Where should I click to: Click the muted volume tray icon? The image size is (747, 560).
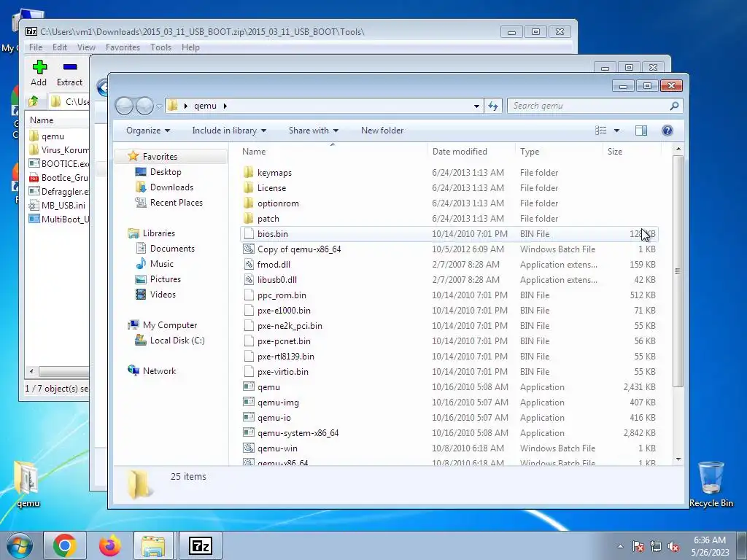tap(673, 547)
